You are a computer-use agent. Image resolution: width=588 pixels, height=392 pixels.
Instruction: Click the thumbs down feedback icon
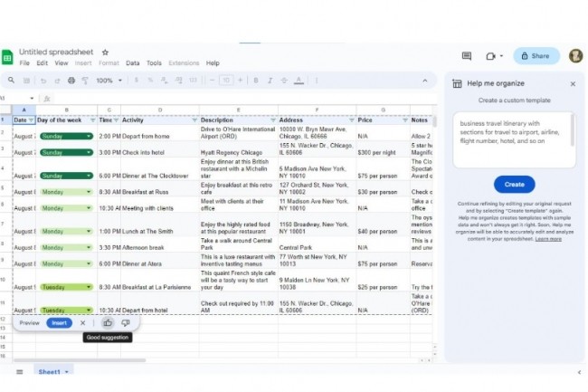[x=125, y=322]
